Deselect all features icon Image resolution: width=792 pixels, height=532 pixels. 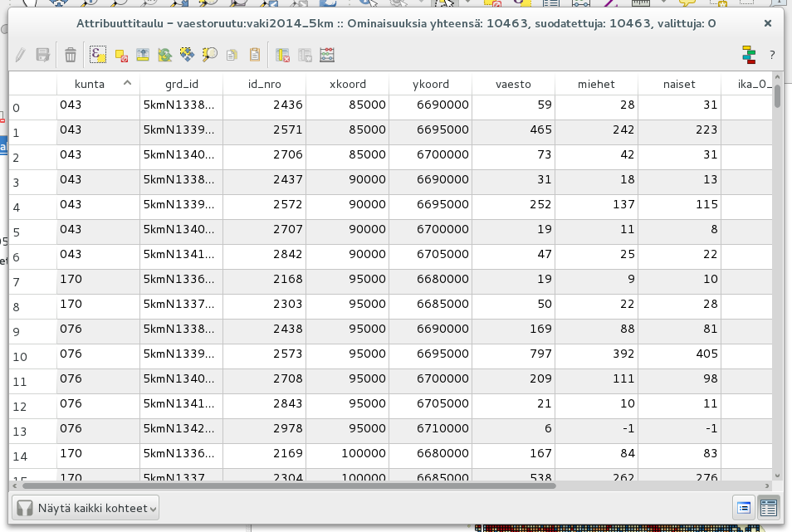121,55
